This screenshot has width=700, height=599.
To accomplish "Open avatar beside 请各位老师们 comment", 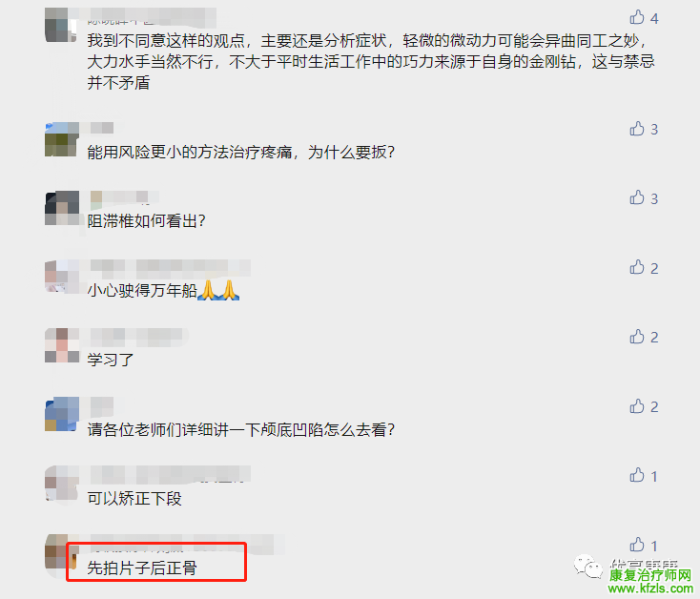I will coord(62,414).
